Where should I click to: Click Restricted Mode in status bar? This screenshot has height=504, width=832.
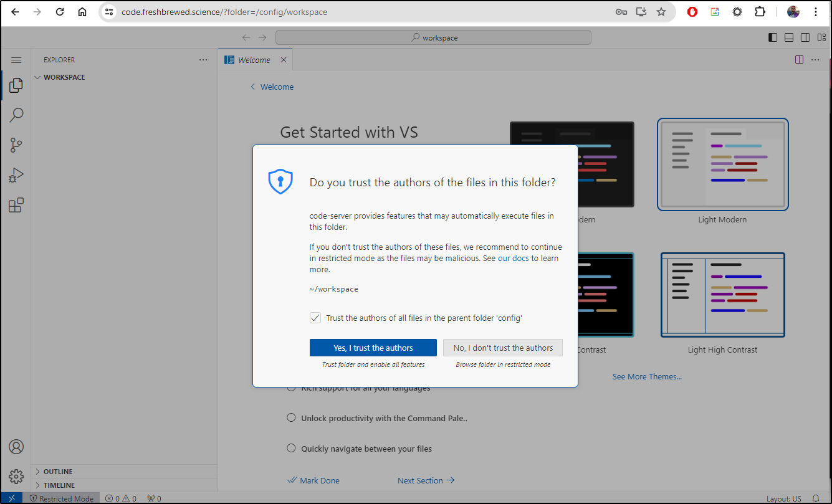(62, 498)
